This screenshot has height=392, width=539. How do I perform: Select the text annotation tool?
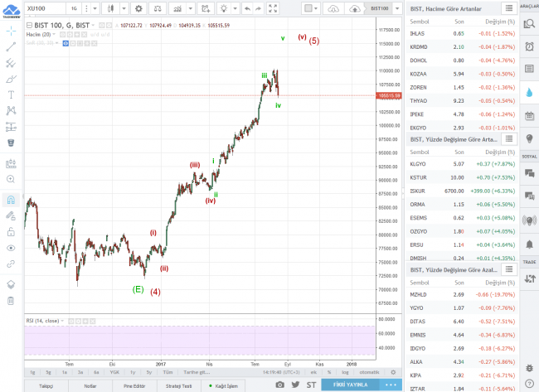click(x=11, y=94)
